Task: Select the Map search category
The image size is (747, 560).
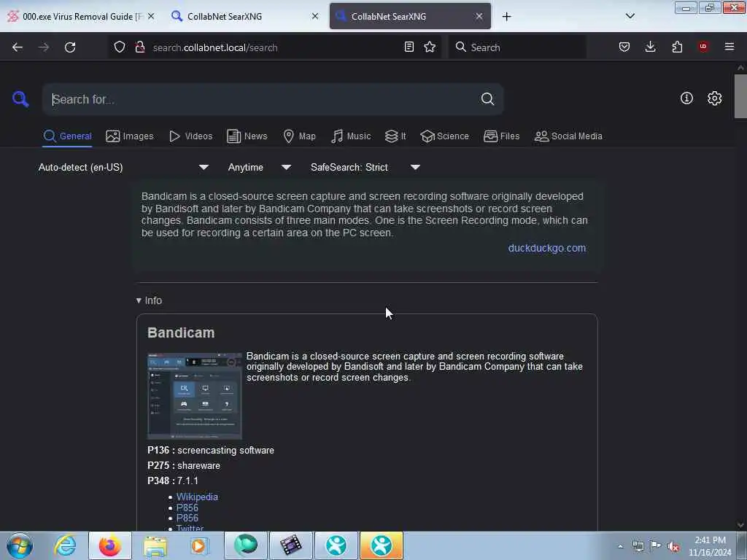Action: [299, 136]
